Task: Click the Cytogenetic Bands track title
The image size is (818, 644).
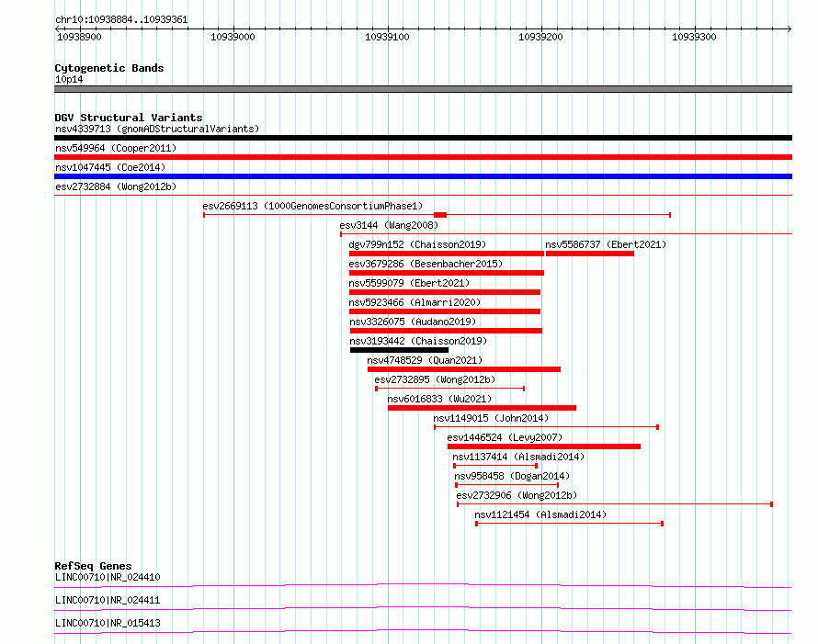Action: tap(109, 68)
